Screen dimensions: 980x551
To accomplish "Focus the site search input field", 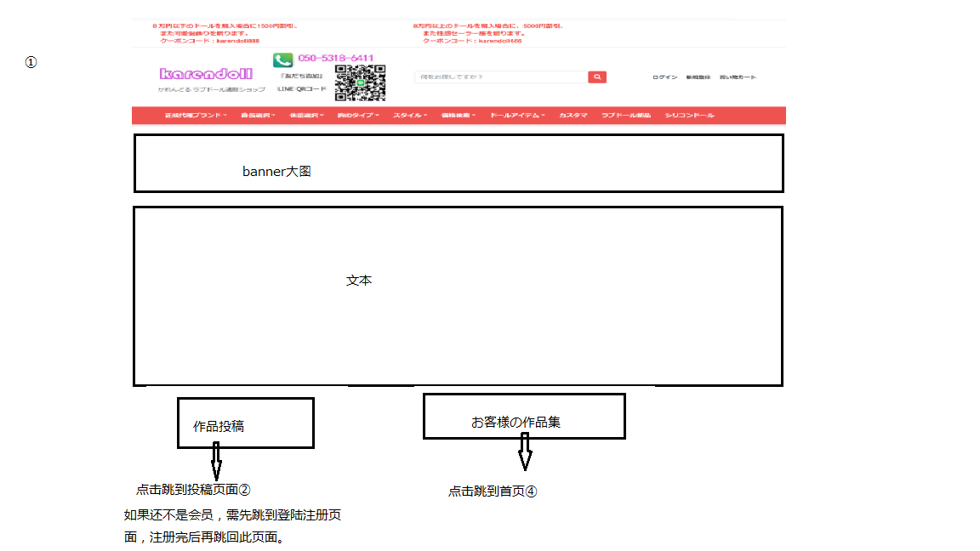I will tap(500, 77).
